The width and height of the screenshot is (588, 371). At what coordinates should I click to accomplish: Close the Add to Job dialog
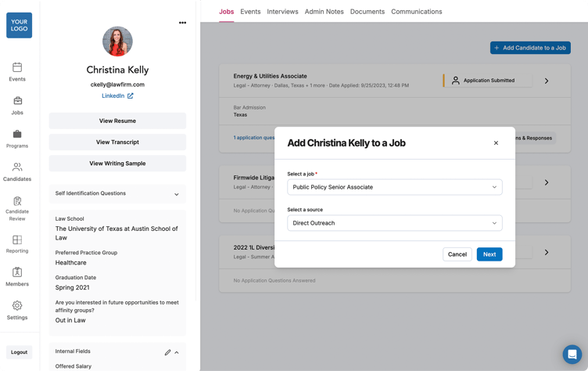(x=496, y=143)
